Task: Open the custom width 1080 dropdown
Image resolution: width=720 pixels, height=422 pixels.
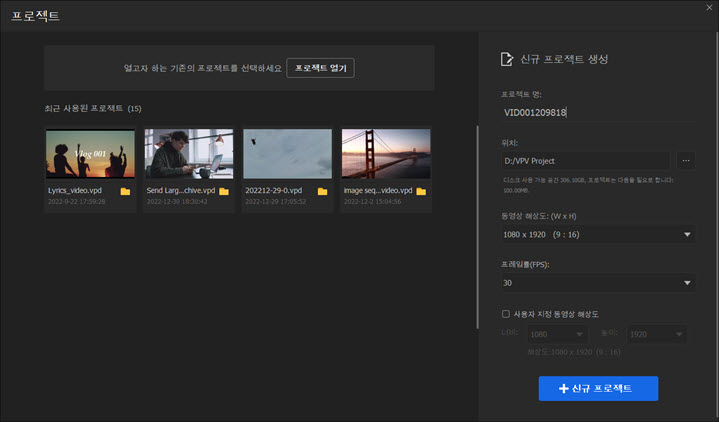Action: coord(559,335)
